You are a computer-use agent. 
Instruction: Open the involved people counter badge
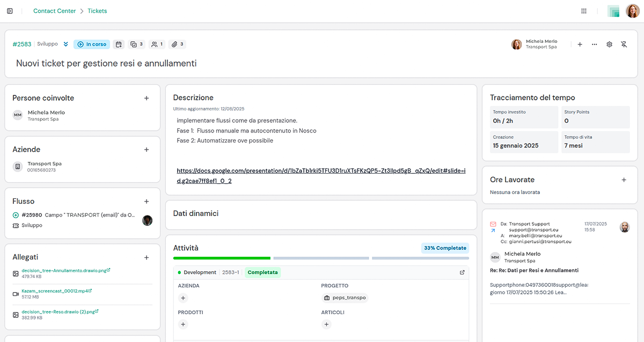[x=157, y=44]
